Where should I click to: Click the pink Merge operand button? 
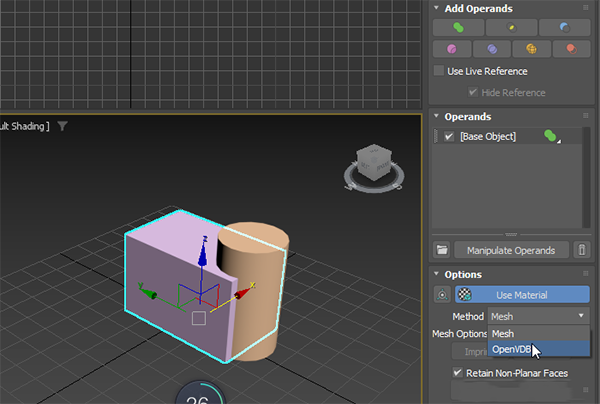[451, 48]
